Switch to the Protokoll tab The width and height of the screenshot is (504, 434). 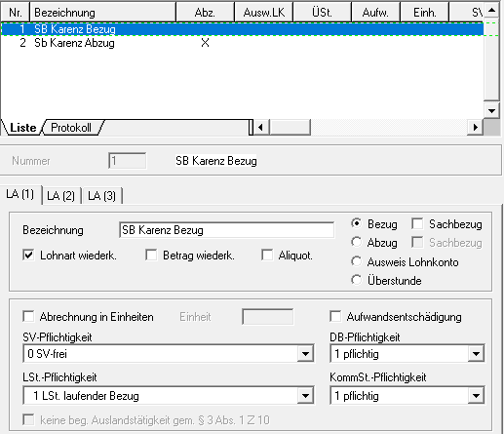coord(71,128)
